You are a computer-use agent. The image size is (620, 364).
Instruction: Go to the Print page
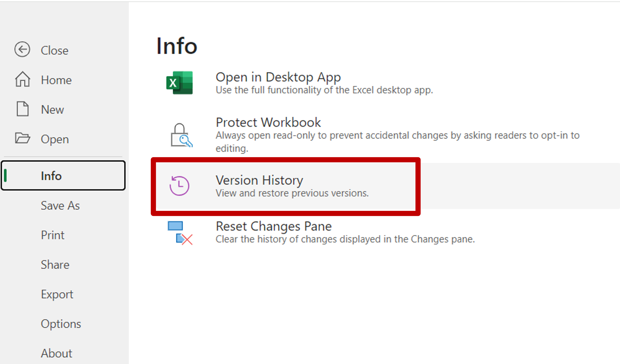tap(52, 235)
